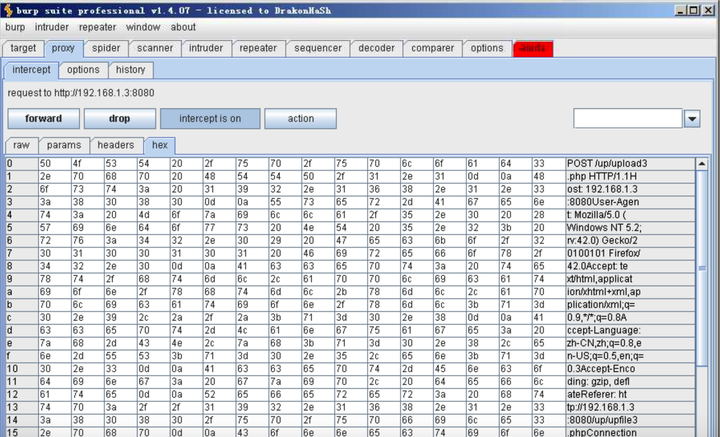
Task: Open the proxy history sub-tab
Action: tap(130, 70)
